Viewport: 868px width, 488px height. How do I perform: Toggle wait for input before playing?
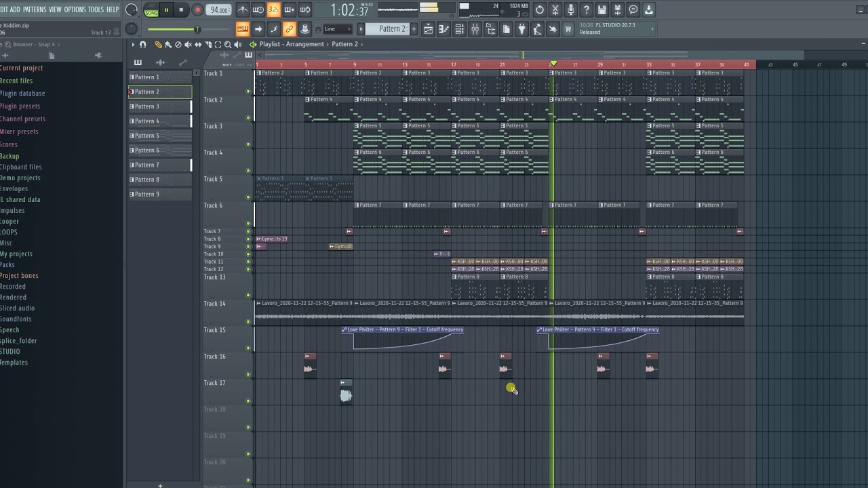tap(258, 9)
